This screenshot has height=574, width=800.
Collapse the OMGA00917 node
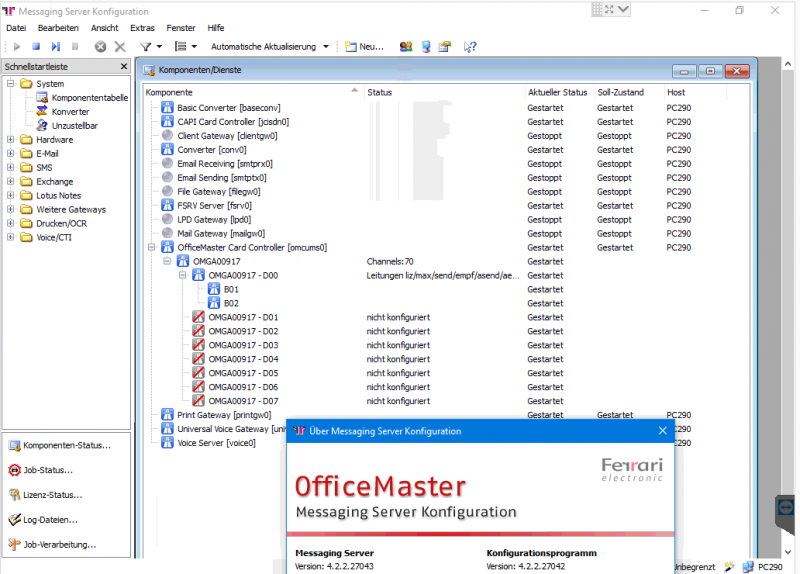[167, 261]
